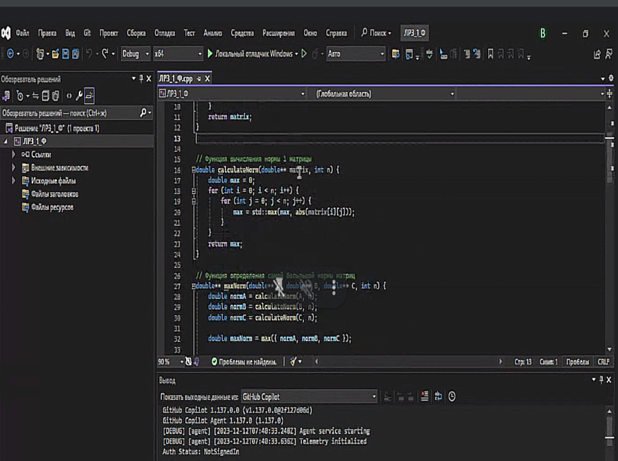This screenshot has height=461, width=618.
Task: Click the clock icon in the Output toolbar
Action: point(452,396)
